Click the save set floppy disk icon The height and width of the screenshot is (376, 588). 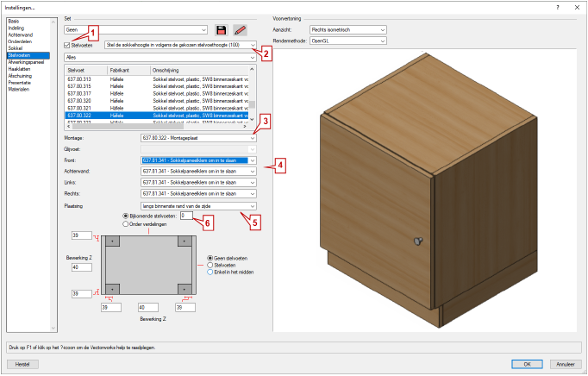pyautogui.click(x=222, y=30)
